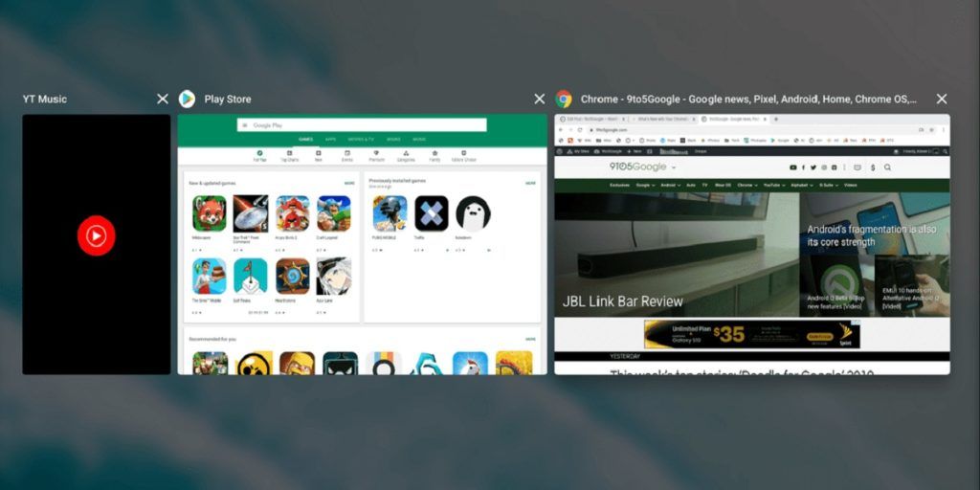This screenshot has height=490, width=980.
Task: Open the PUBG Mobile app icon
Action: pos(390,213)
